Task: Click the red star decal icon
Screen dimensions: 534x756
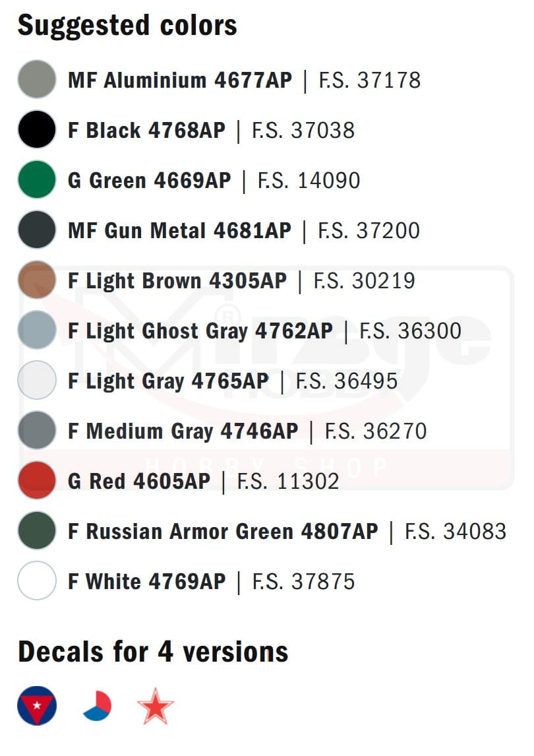Action: pyautogui.click(x=156, y=706)
